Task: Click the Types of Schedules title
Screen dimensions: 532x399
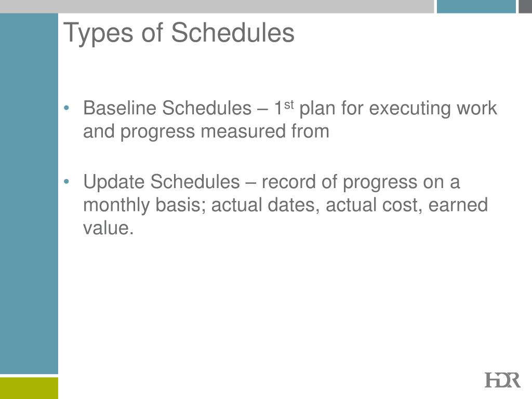Action: pyautogui.click(x=179, y=33)
